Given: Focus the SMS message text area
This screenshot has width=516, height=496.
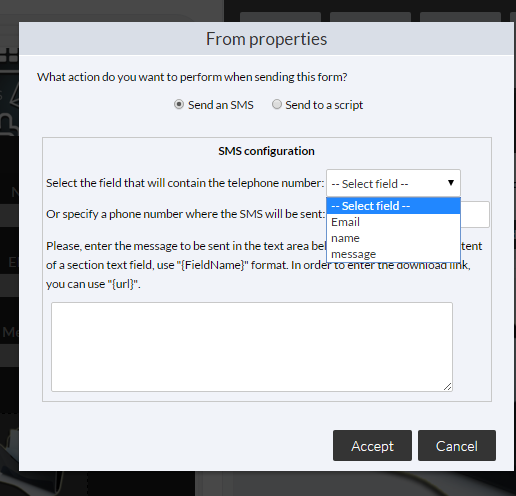Looking at the screenshot, I should coord(252,347).
